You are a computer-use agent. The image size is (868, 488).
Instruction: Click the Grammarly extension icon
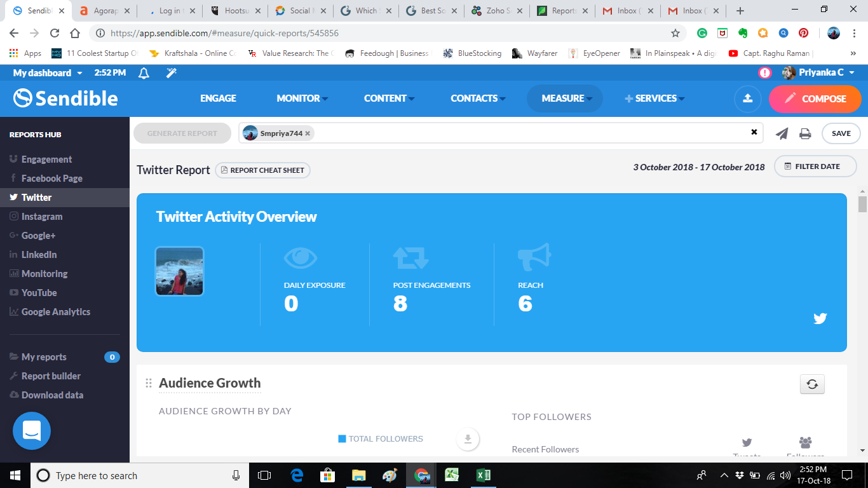click(702, 33)
